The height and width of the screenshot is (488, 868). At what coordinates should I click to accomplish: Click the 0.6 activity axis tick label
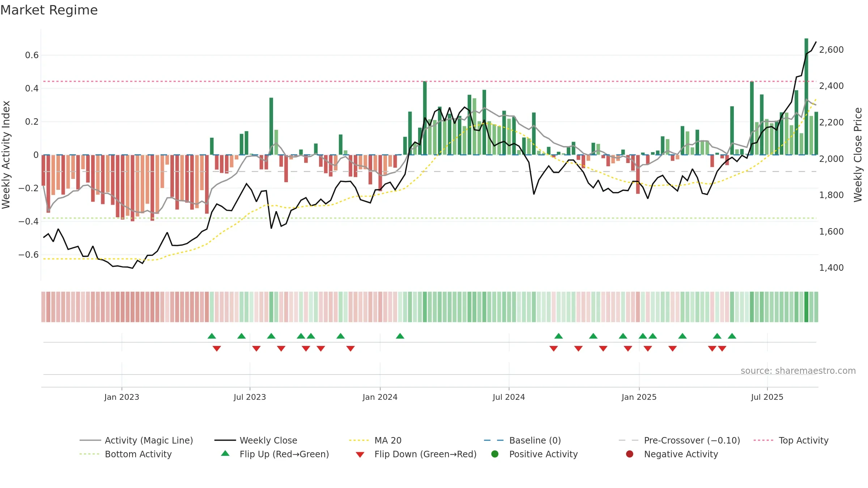32,55
